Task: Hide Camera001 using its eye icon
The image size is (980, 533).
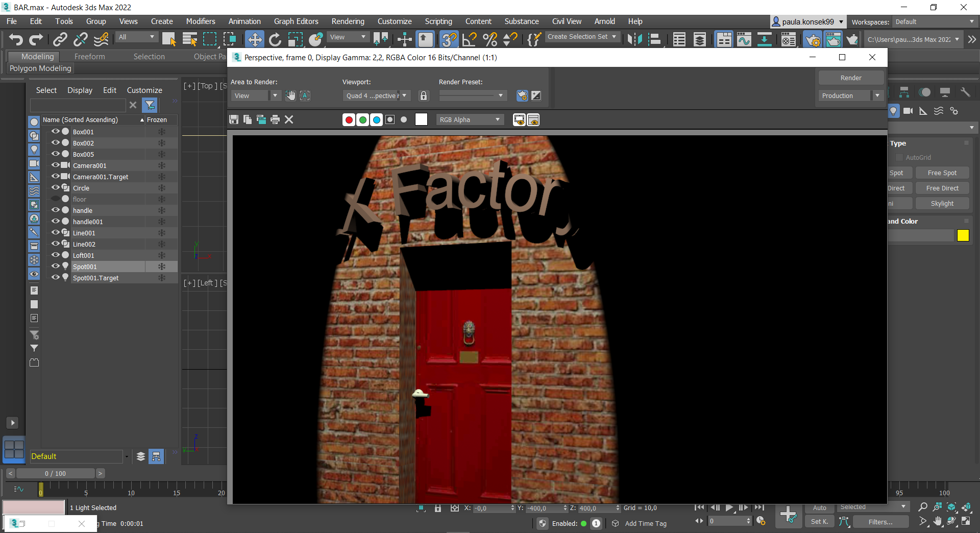Action: tap(56, 165)
